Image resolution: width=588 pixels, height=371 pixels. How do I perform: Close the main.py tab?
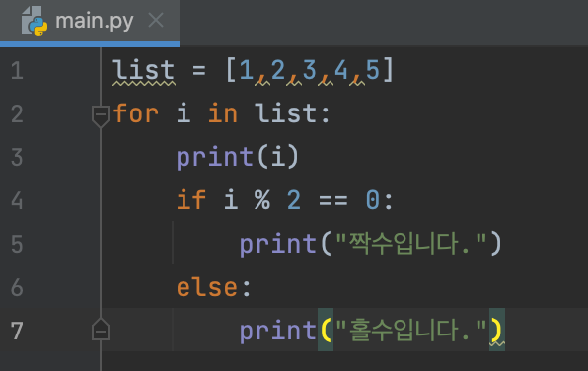click(156, 20)
